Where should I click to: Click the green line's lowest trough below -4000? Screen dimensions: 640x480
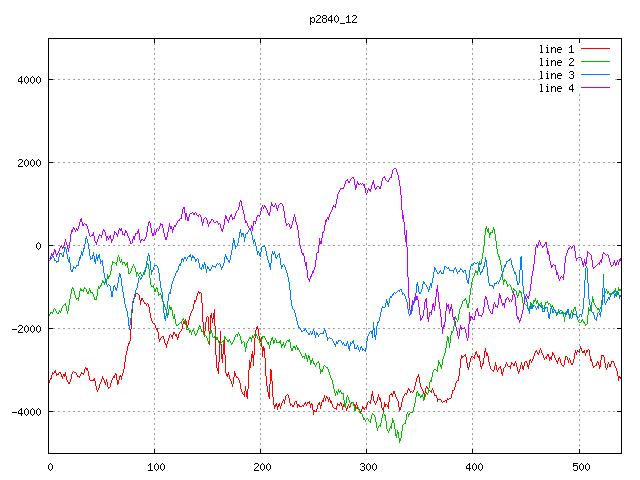400,441
